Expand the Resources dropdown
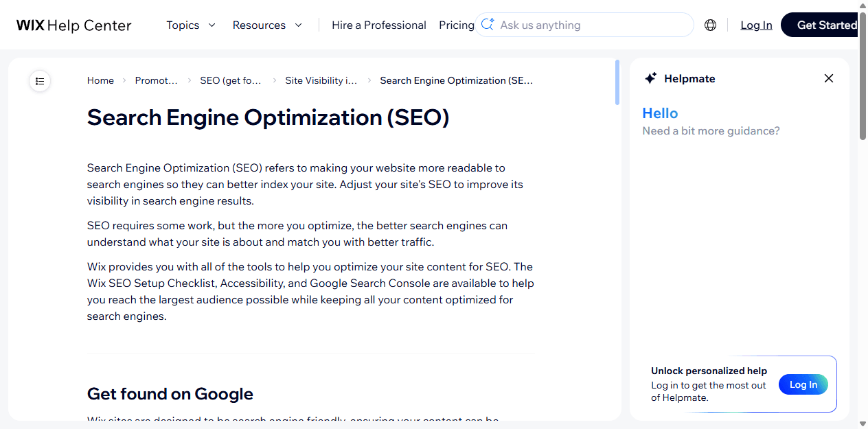The height and width of the screenshot is (429, 868). pyautogui.click(x=267, y=25)
